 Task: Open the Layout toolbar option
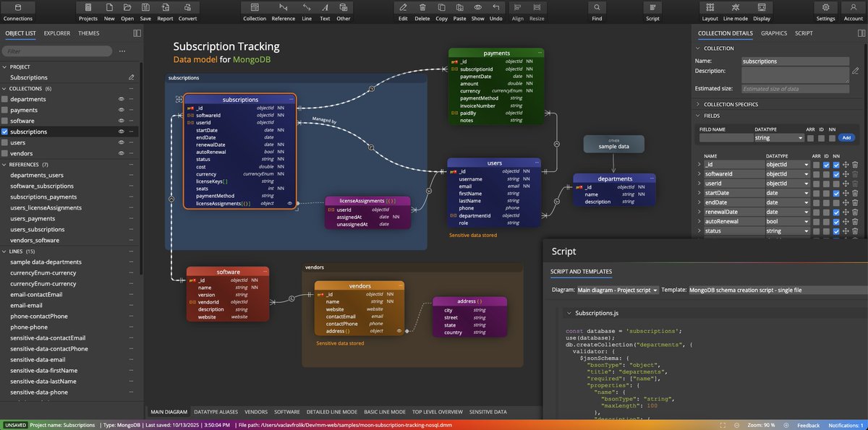pos(710,12)
